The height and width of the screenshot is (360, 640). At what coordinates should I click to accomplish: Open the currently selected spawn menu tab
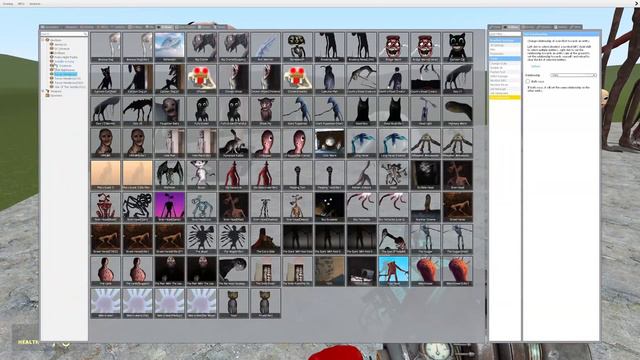[x=166, y=27]
